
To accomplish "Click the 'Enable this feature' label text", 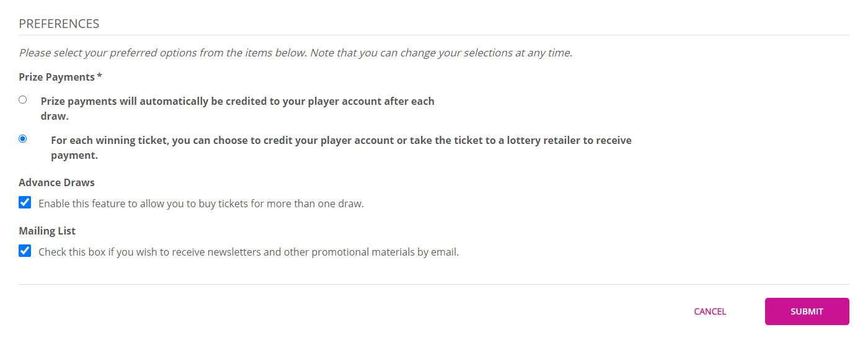I will click(x=201, y=204).
